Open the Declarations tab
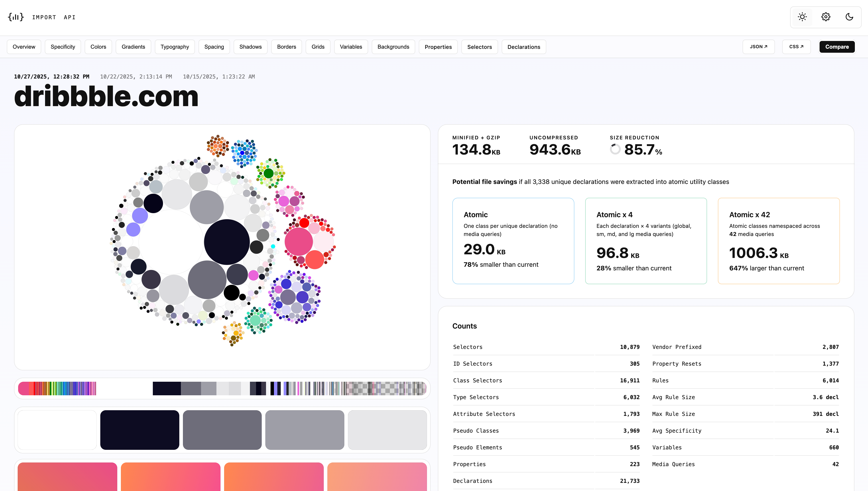 click(x=524, y=47)
